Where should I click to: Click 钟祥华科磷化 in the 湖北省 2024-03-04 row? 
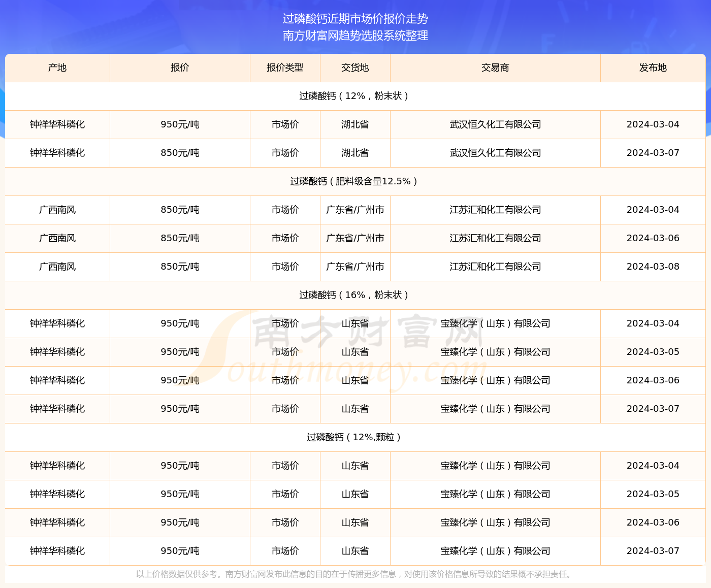tap(57, 124)
